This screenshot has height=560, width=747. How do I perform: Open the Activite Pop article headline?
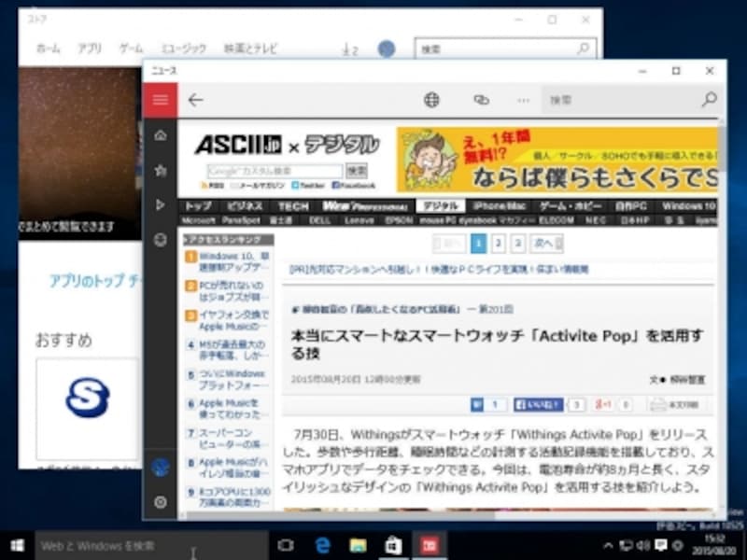[x=497, y=344]
